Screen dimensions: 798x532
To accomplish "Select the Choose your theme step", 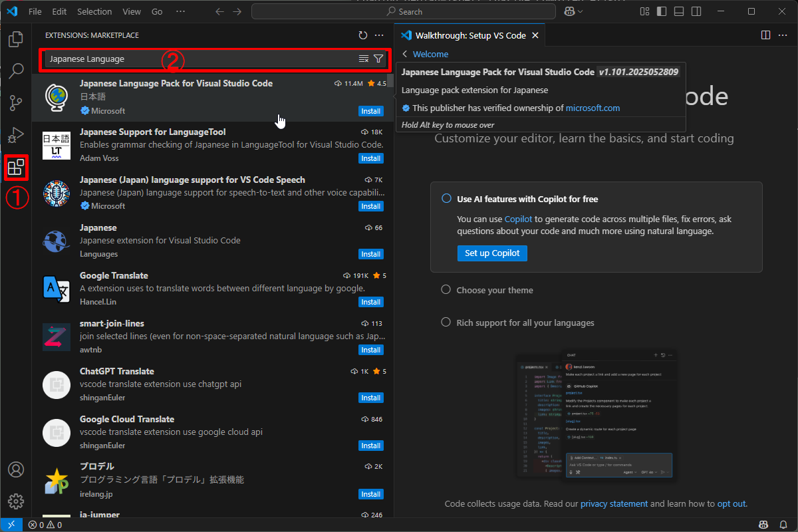I will click(x=495, y=291).
